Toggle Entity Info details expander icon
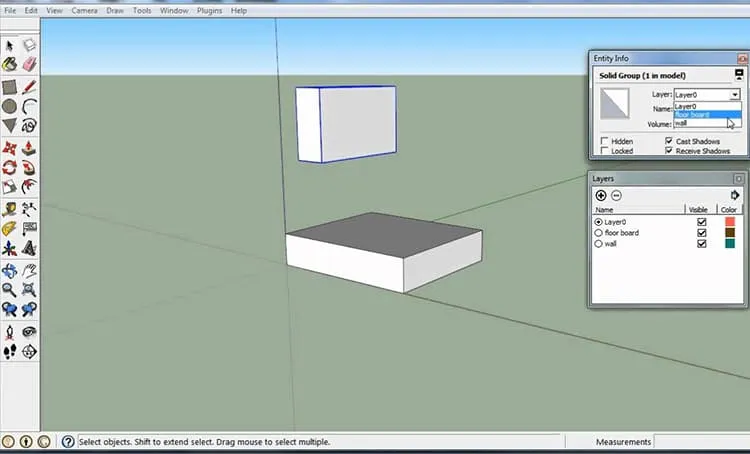Screen dimensions: 750x454 click(x=739, y=75)
